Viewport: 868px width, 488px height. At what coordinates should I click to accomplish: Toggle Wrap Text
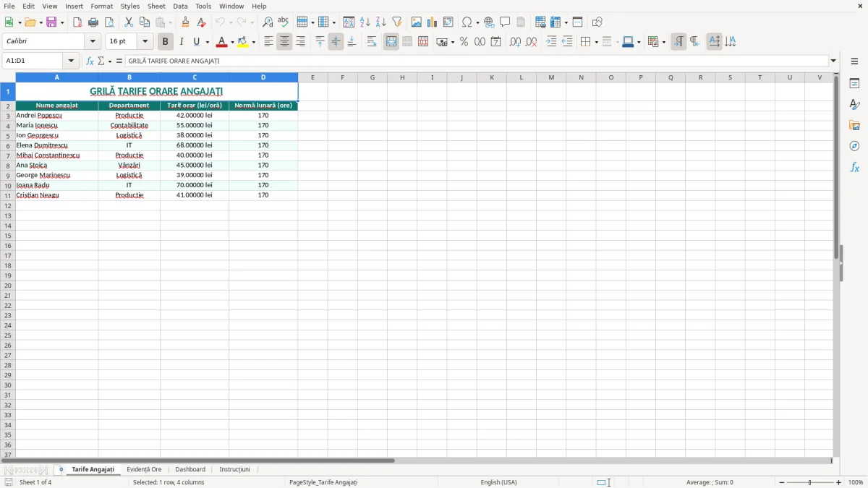(372, 42)
